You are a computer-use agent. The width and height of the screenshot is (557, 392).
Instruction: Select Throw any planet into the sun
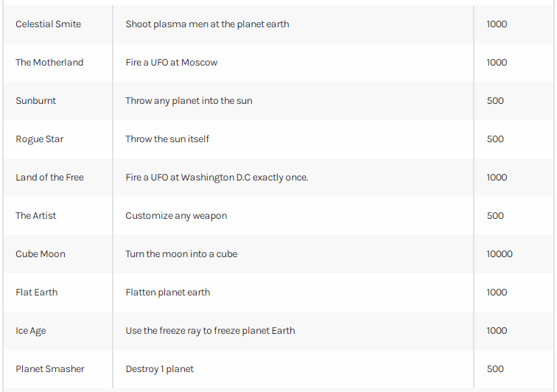189,101
